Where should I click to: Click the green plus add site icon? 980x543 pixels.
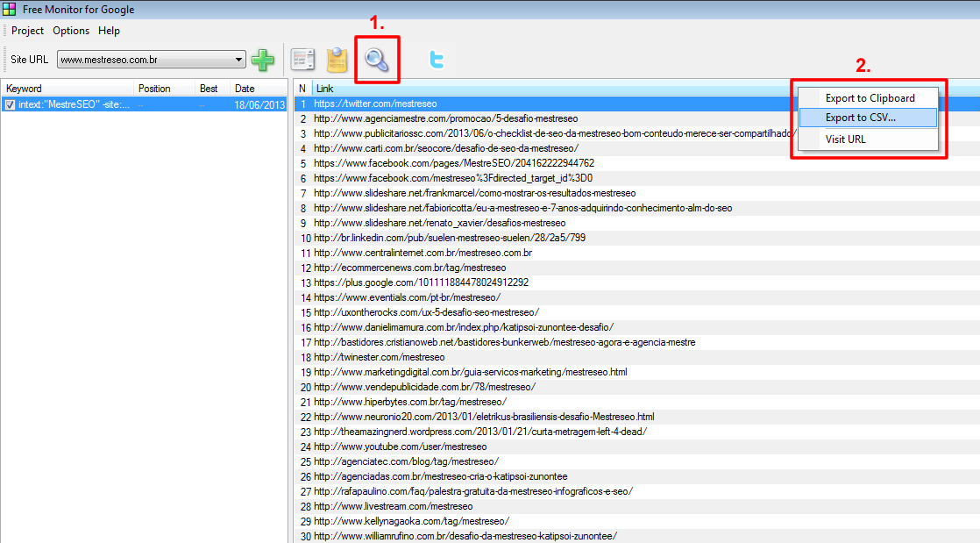262,60
